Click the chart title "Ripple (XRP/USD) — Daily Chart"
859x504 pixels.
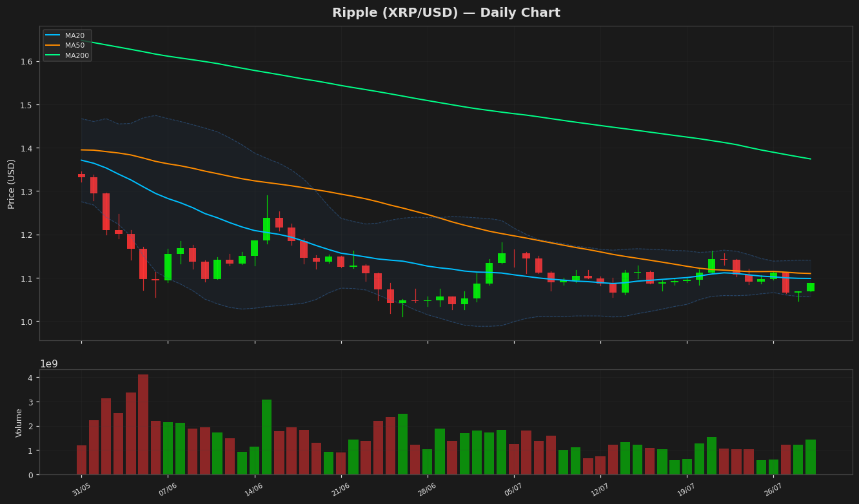(x=446, y=13)
